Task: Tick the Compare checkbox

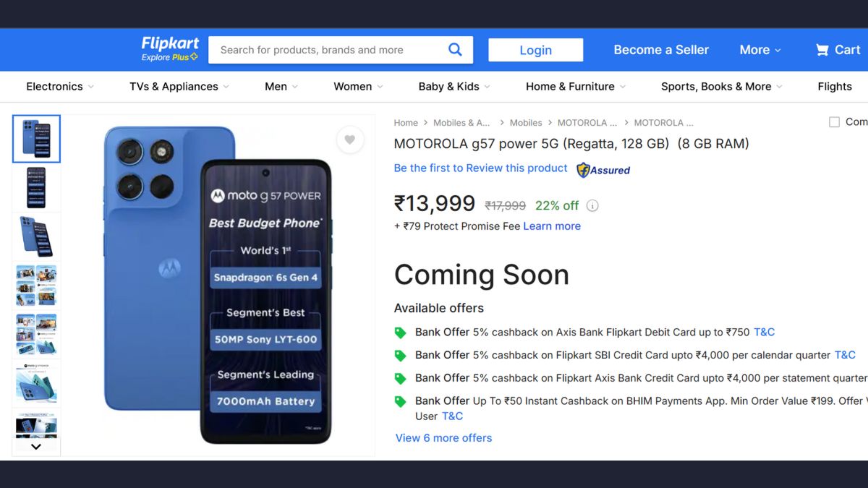Action: click(x=834, y=122)
